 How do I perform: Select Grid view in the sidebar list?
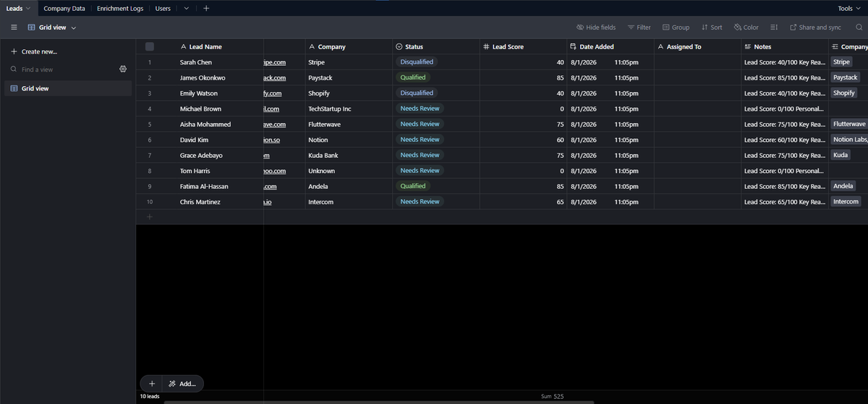pyautogui.click(x=67, y=88)
